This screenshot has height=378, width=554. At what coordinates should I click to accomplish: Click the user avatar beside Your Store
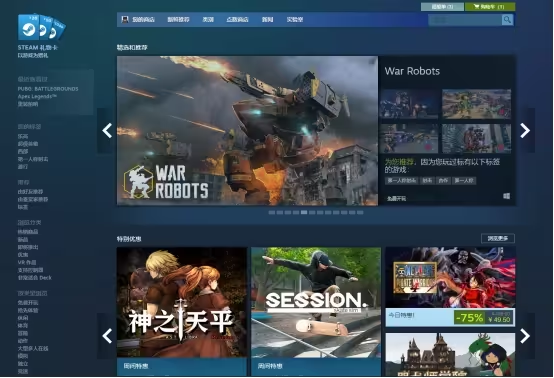point(125,19)
